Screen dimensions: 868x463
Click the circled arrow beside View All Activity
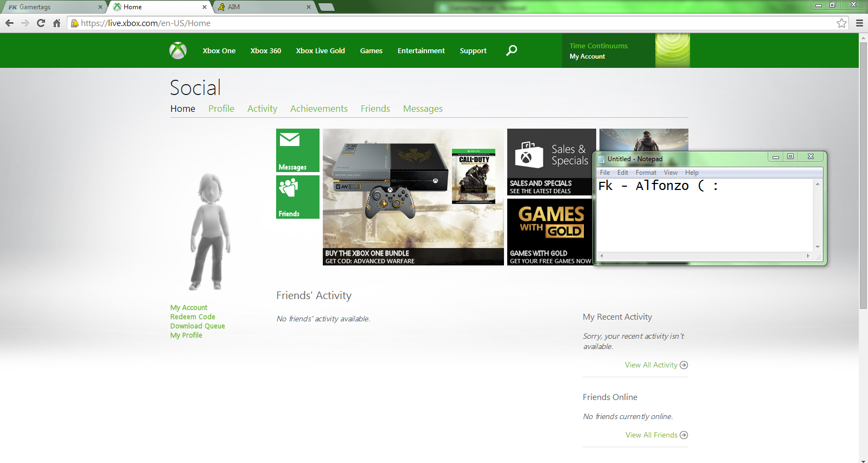684,365
